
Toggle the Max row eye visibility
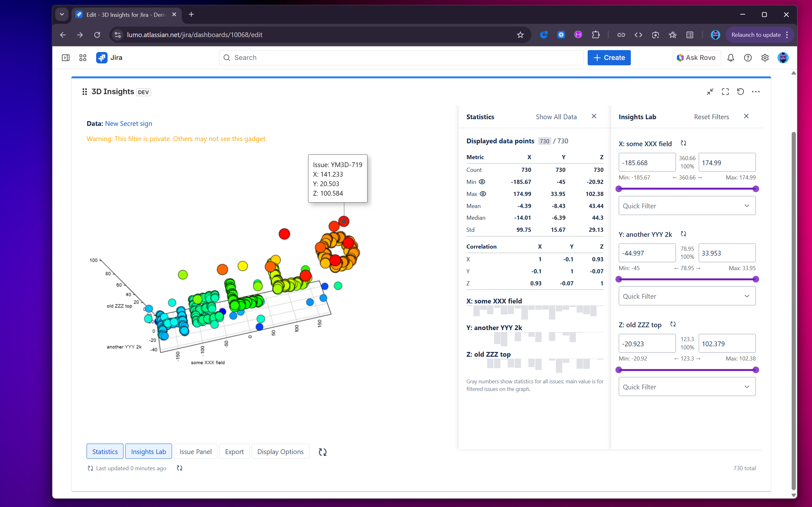(x=483, y=194)
